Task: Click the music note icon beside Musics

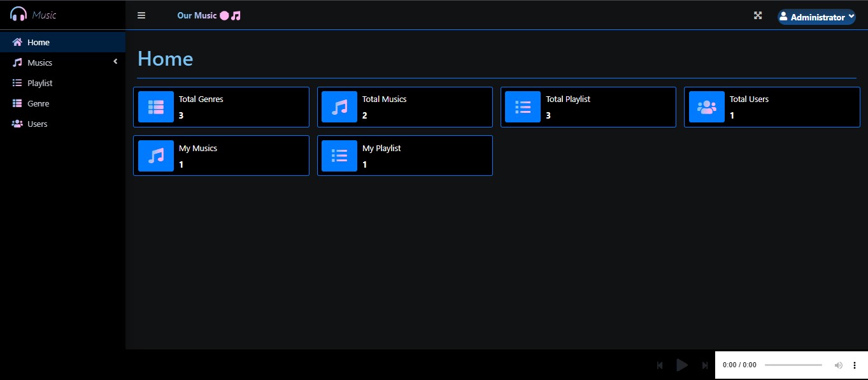Action: click(x=17, y=62)
